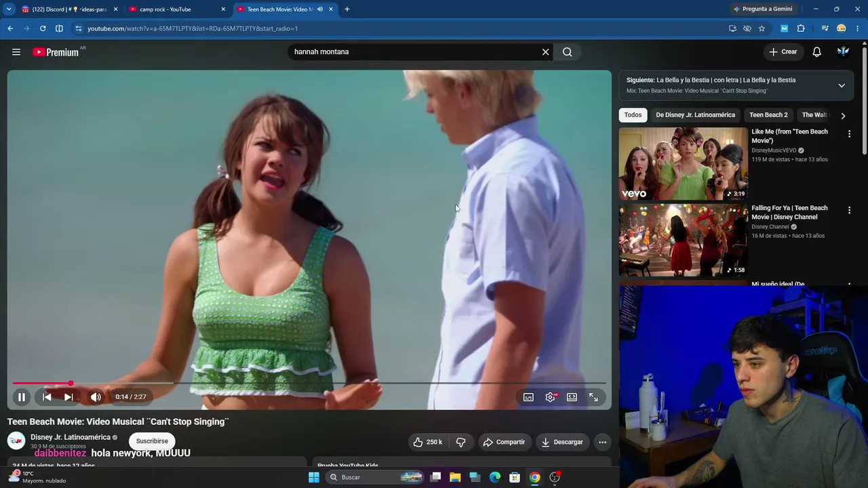Screen dimensions: 868x488
Task: Toggle subtitles in the video player
Action: click(x=528, y=397)
